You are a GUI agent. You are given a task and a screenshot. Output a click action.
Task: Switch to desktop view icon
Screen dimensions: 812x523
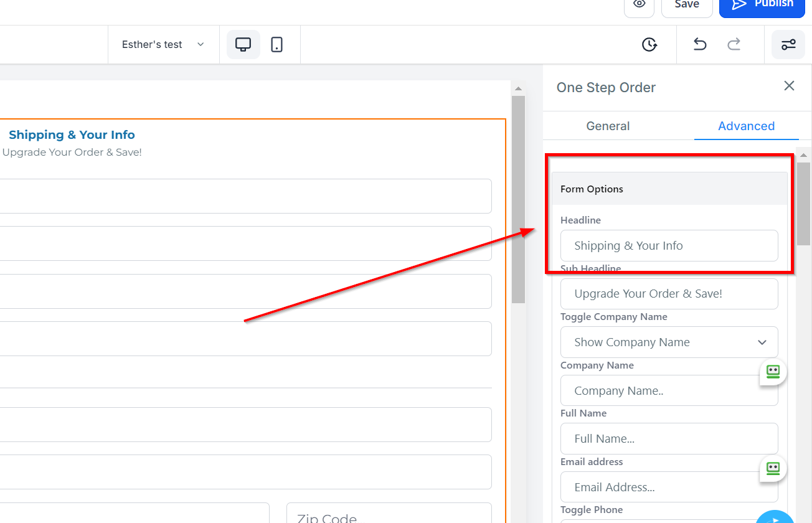point(243,44)
